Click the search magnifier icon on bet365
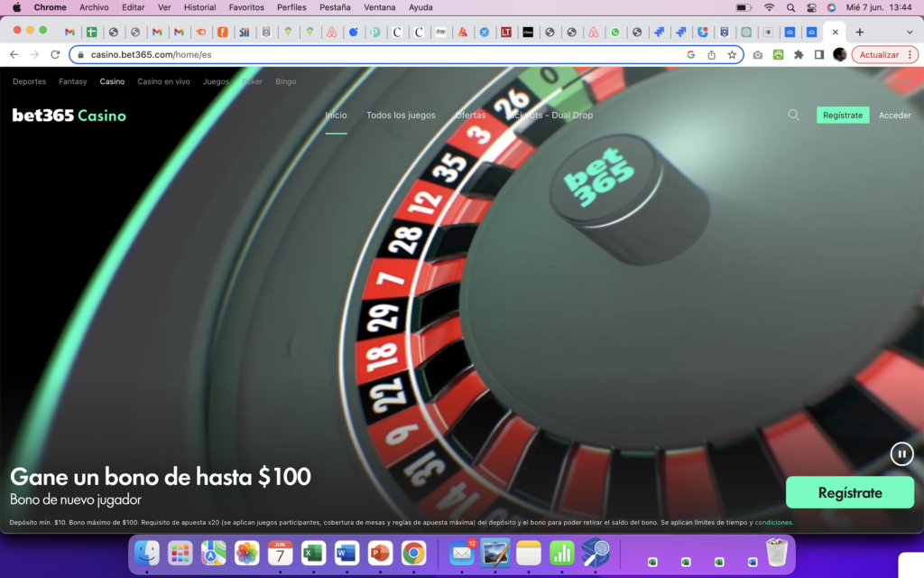 793,115
